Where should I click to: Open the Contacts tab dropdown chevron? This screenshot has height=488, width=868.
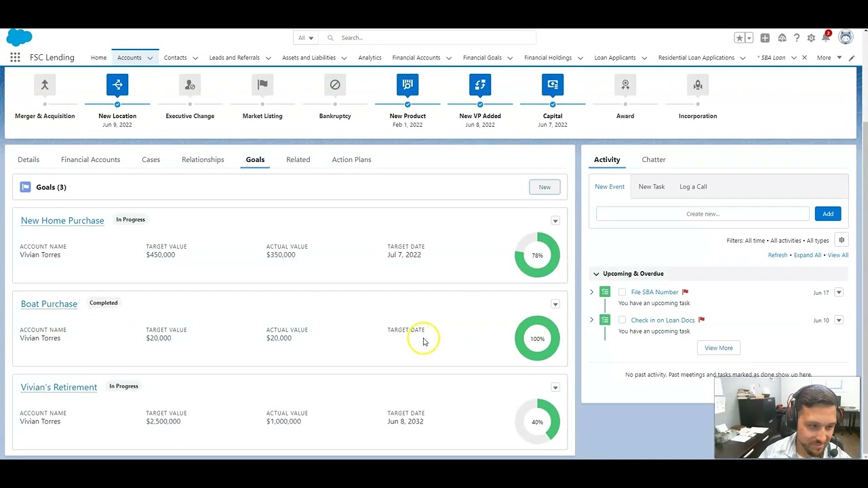point(195,58)
